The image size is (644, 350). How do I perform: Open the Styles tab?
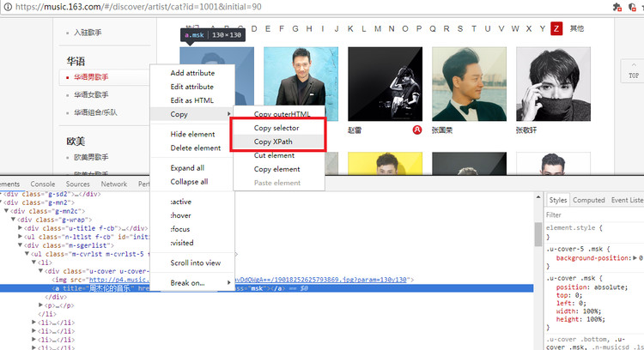coord(558,200)
